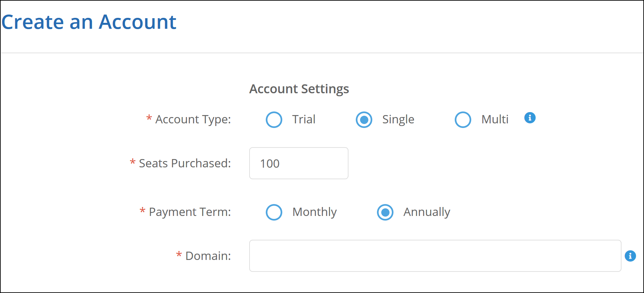Viewport: 644px width, 293px height.
Task: Click the "Seats Purchased:" field label
Action: click(x=185, y=163)
